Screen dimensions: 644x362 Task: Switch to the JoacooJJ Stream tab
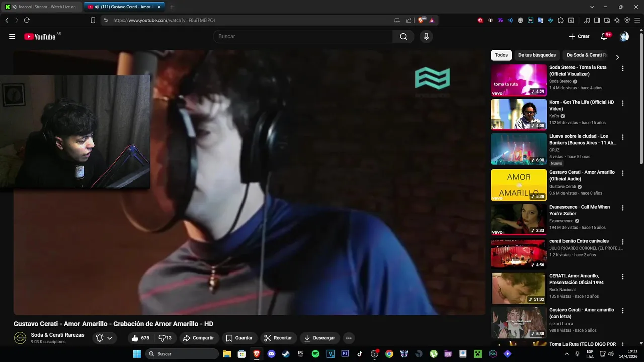click(x=41, y=7)
